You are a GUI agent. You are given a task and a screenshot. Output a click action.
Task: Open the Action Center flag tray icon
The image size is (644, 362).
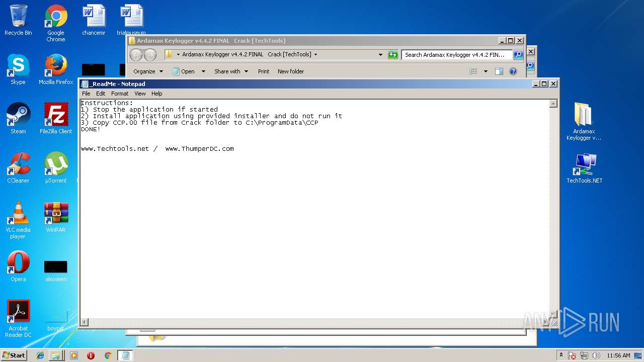572,355
